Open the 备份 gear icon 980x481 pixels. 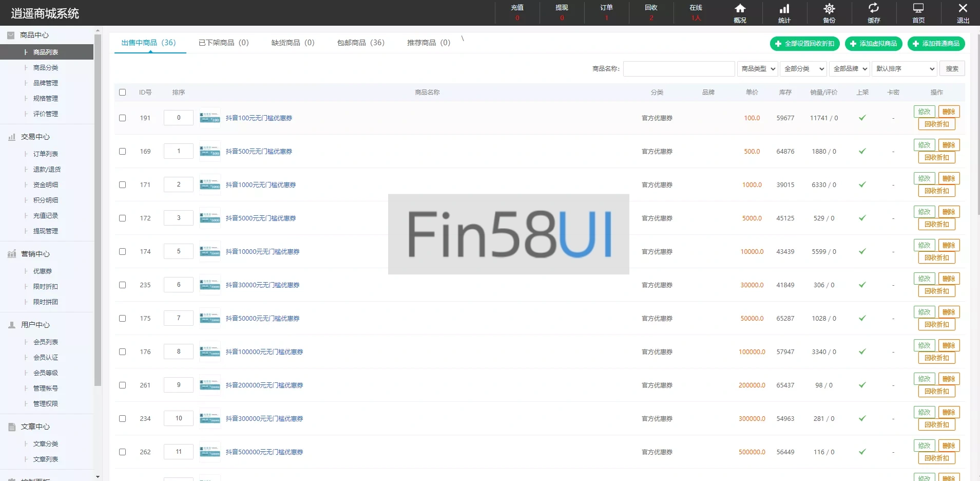[829, 9]
